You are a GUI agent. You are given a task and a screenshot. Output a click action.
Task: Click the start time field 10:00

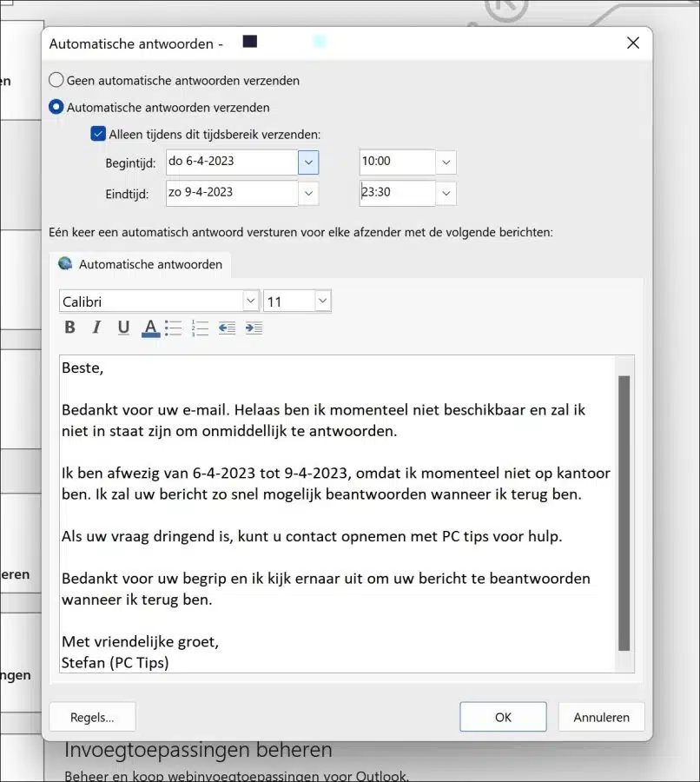coord(397,162)
